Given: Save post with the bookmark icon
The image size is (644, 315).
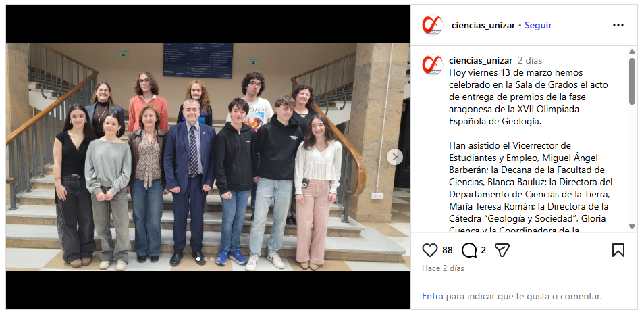Looking at the screenshot, I should point(618,250).
